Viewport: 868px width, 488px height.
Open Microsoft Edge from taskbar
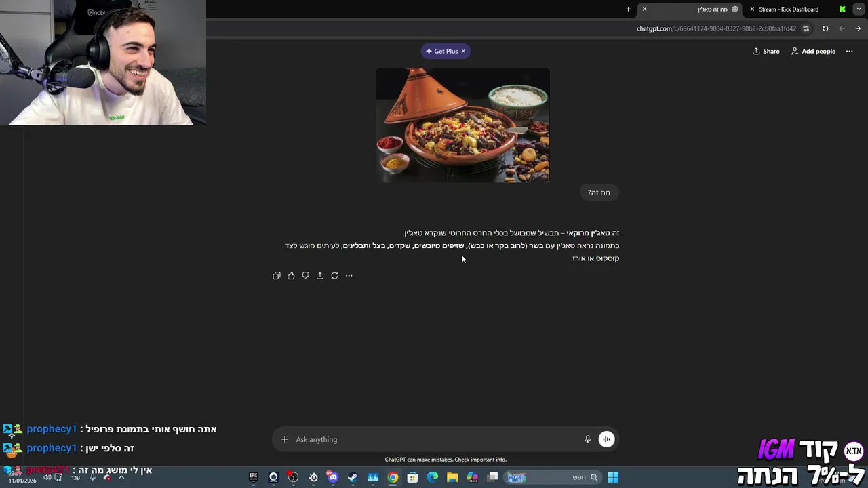[433, 477]
